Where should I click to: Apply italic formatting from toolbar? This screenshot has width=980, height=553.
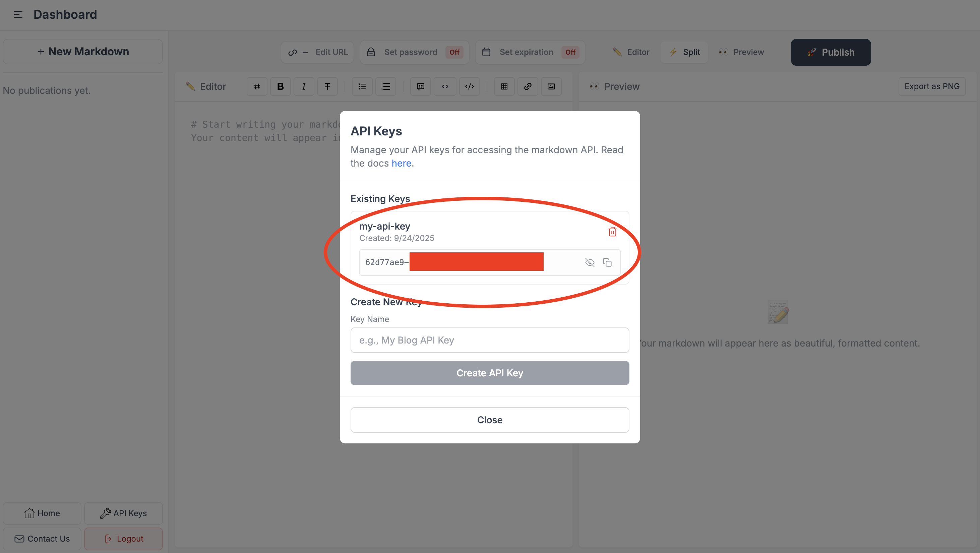point(304,86)
